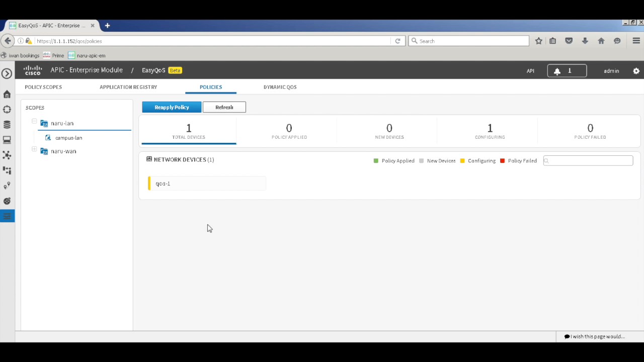The height and width of the screenshot is (362, 644).
Task: Go back with the browser back arrow
Action: (x=8, y=41)
